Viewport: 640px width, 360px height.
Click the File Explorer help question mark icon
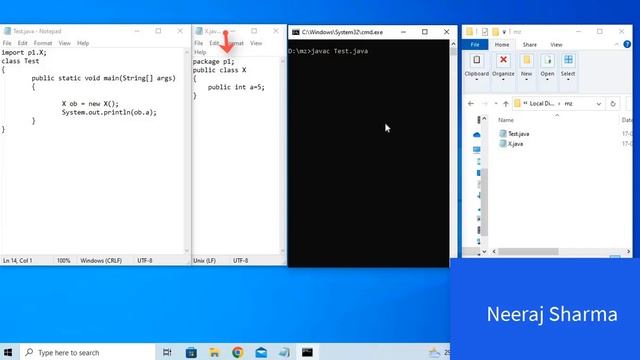[627, 44]
